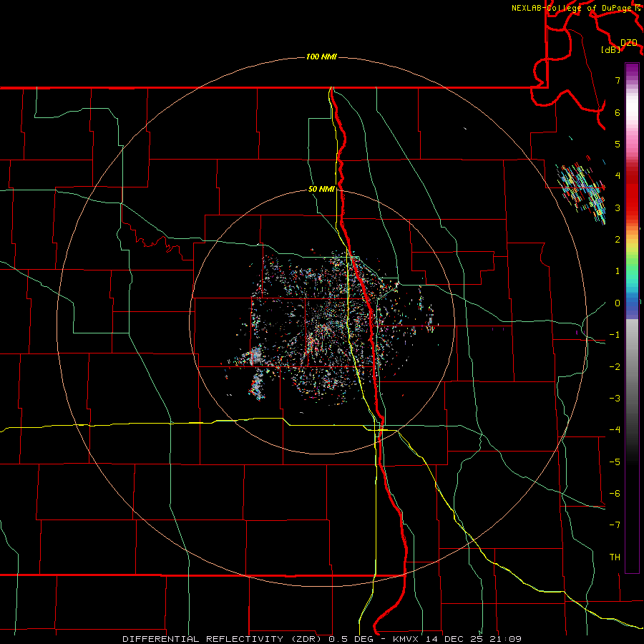Click the multicolor echo streaks in the northeast corner
The height and width of the screenshot is (644, 644).
582,193
